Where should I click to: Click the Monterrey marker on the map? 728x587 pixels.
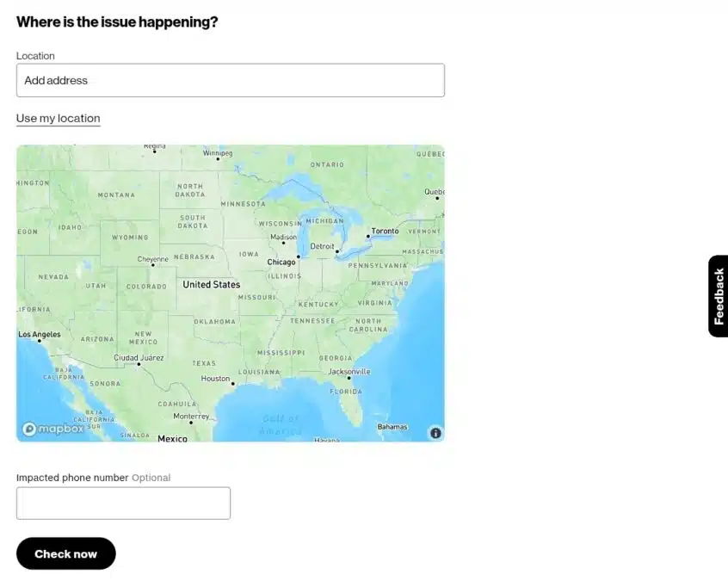[191, 421]
